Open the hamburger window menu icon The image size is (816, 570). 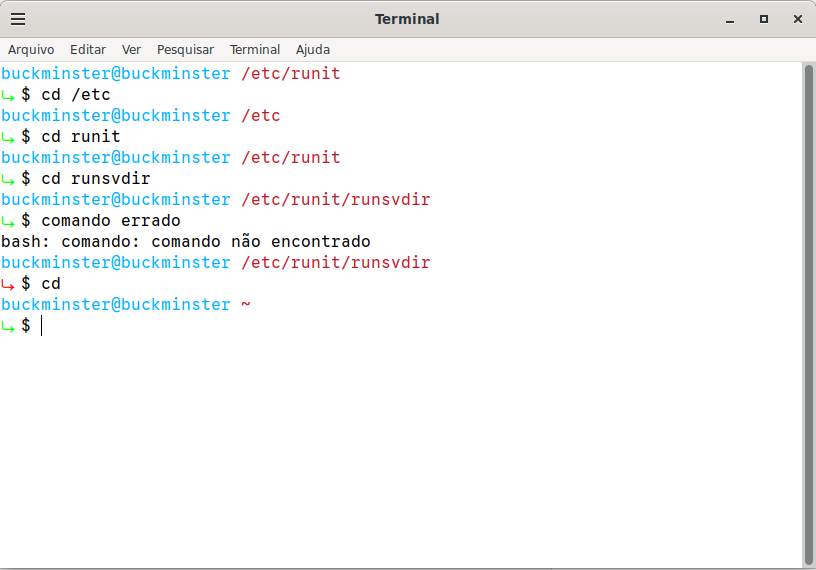click(x=18, y=19)
